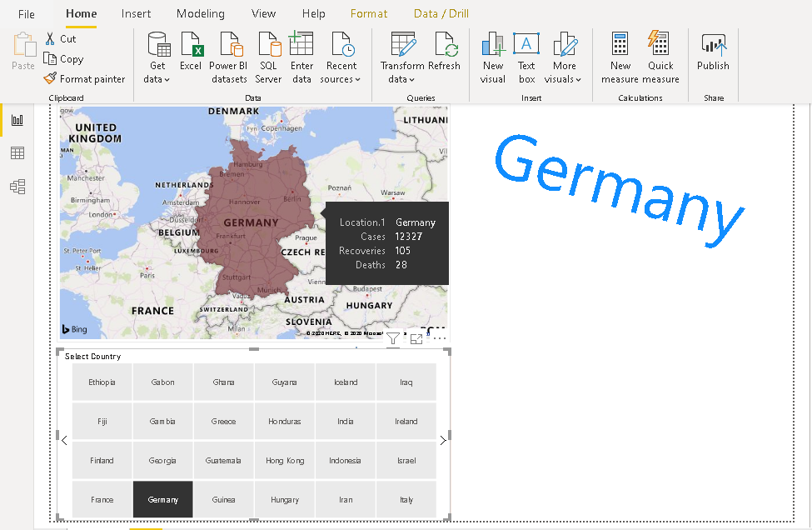
Task: Select India in country slicer
Action: pos(346,421)
